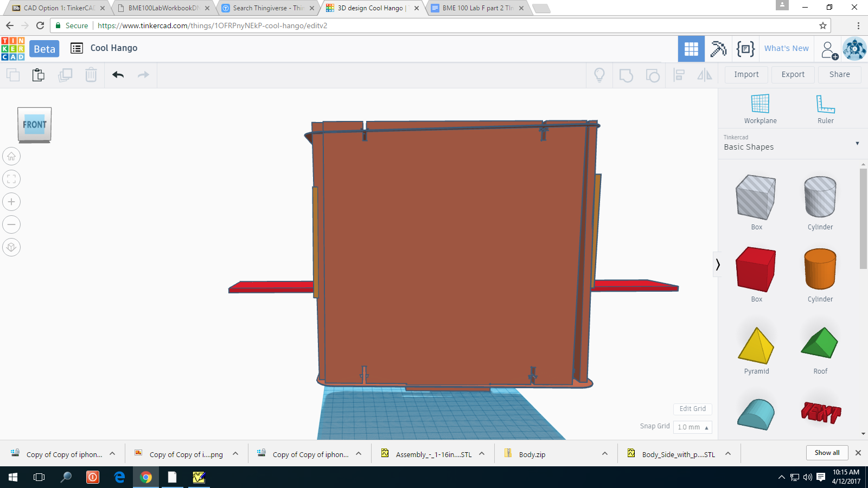The height and width of the screenshot is (488, 868).
Task: Collapse the shapes panel with chevron
Action: pos(718,265)
